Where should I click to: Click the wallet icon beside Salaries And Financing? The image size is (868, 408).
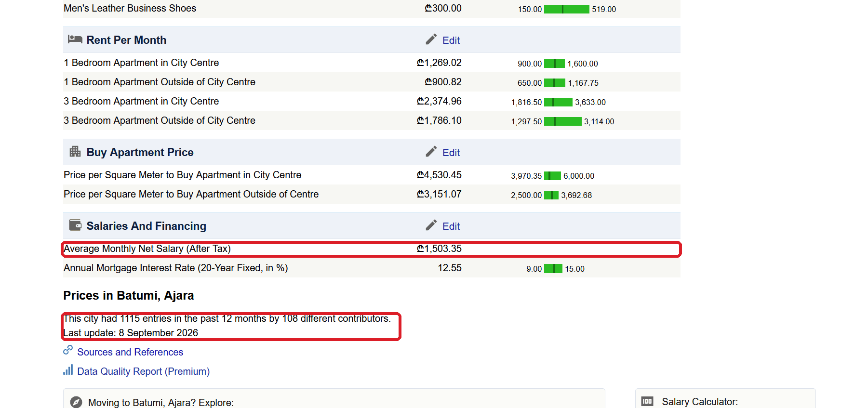click(x=75, y=225)
